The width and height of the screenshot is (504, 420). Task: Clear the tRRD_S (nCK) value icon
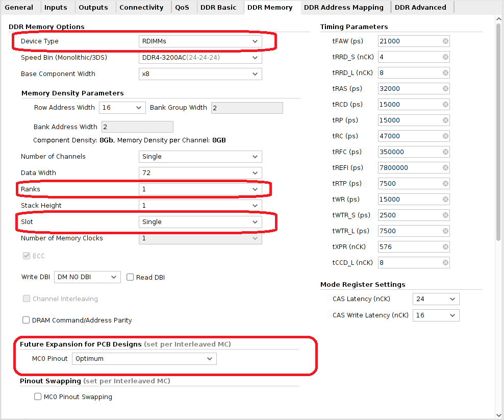[445, 57]
